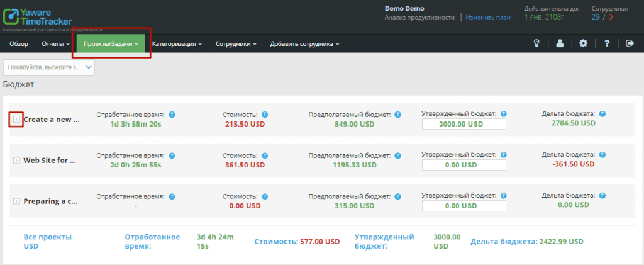
Task: Open the Проекты/Задачи menu
Action: pyautogui.click(x=111, y=44)
